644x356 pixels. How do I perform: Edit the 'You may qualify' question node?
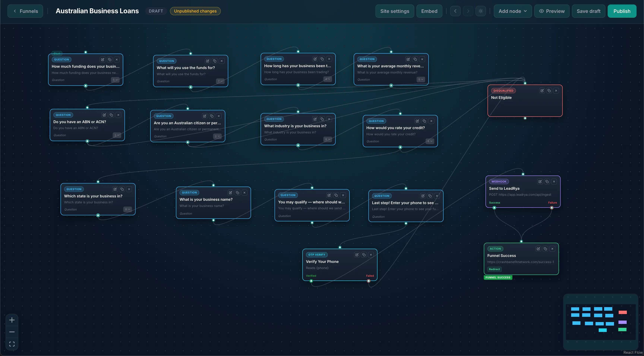pyautogui.click(x=329, y=195)
